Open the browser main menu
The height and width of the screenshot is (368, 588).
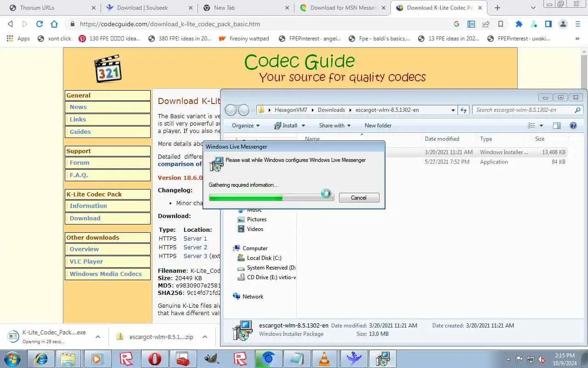click(x=578, y=24)
